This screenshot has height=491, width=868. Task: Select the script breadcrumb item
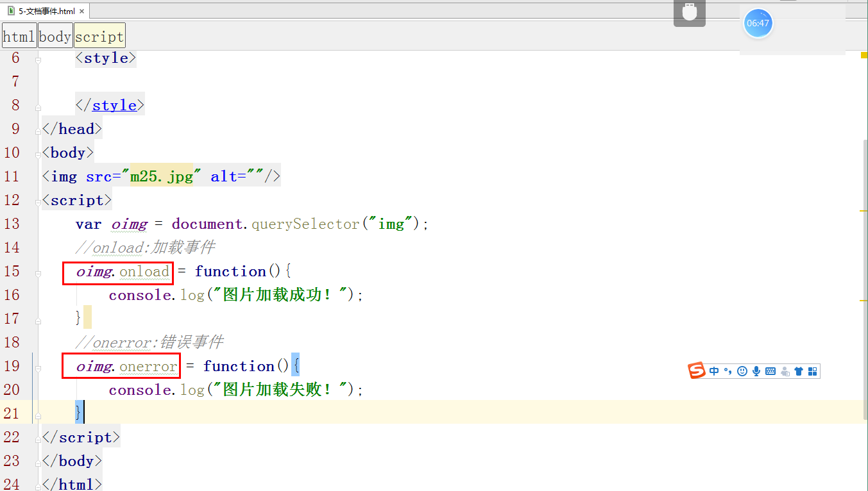click(99, 35)
